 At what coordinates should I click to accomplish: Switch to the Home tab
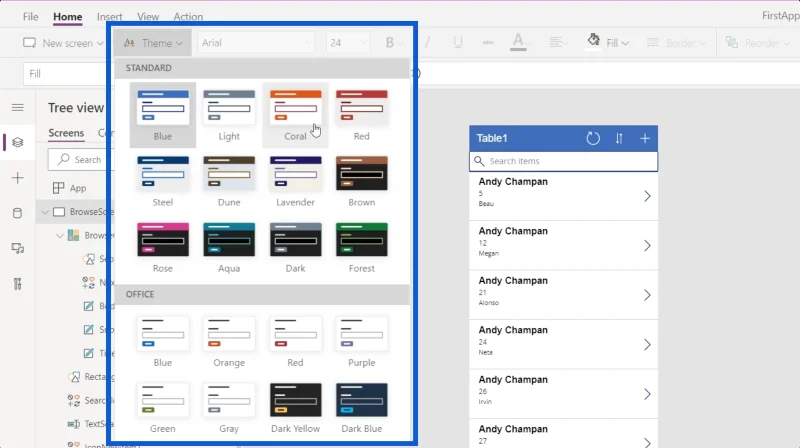pyautogui.click(x=67, y=16)
